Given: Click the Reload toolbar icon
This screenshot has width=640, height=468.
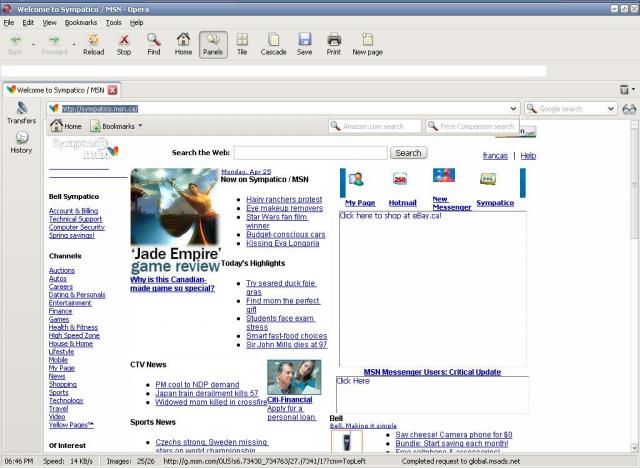Looking at the screenshot, I should tap(93, 44).
